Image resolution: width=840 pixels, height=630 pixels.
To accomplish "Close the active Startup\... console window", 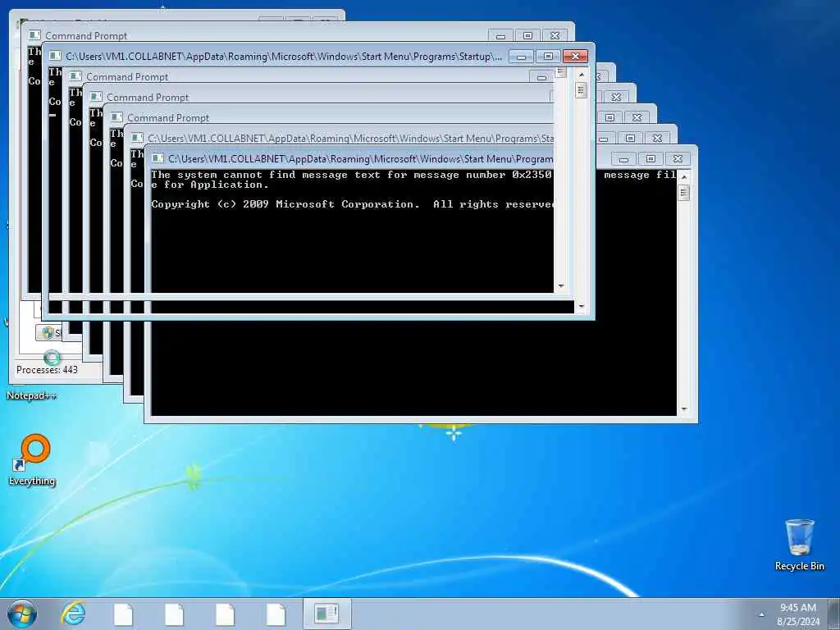I will [x=575, y=57].
